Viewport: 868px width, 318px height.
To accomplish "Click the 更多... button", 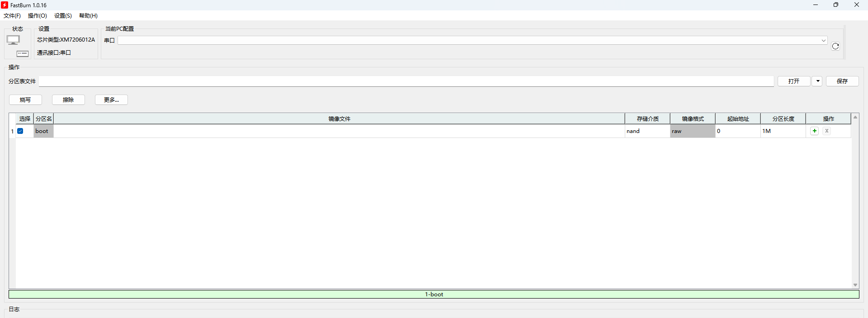I will pyautogui.click(x=111, y=100).
